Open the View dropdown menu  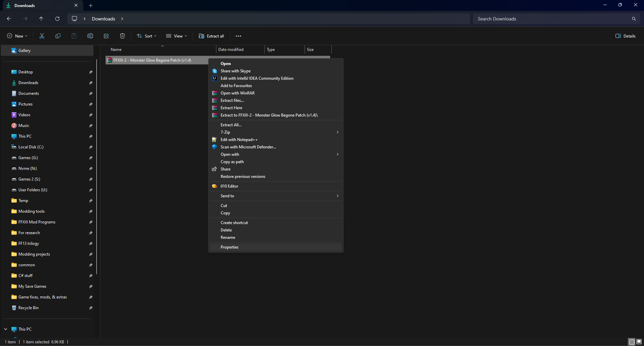click(x=177, y=36)
